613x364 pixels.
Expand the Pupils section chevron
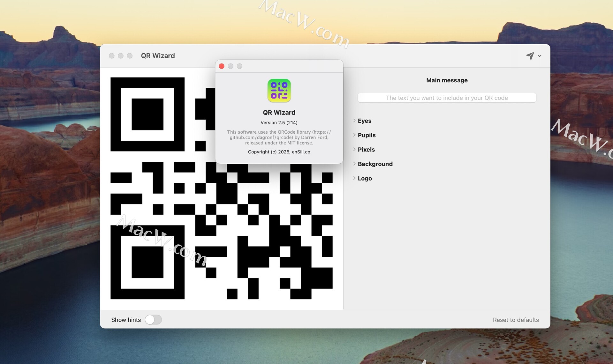point(354,135)
